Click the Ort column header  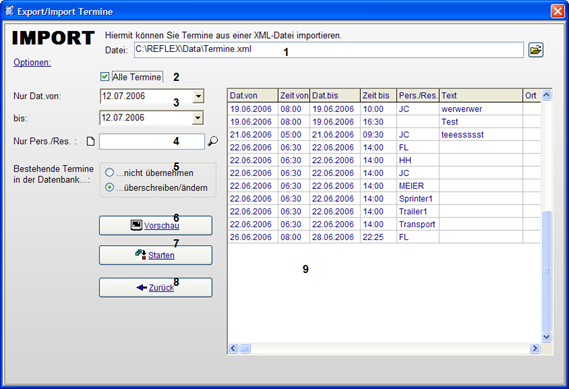(x=532, y=95)
